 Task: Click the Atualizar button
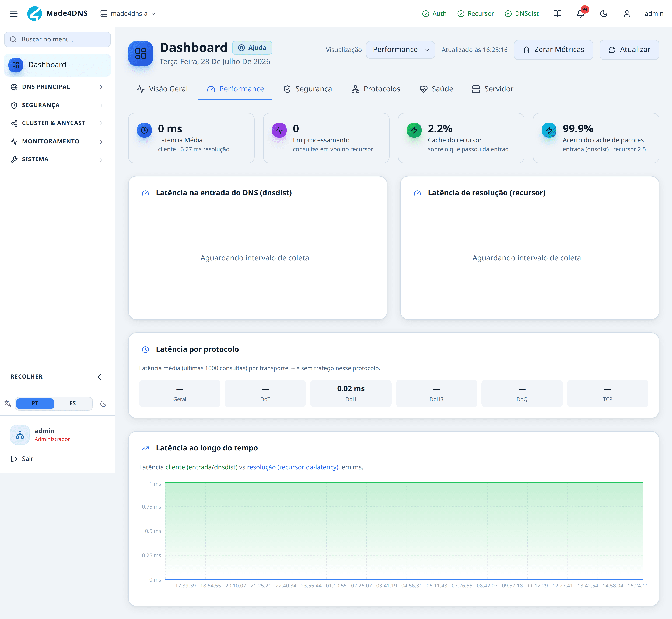pos(629,50)
